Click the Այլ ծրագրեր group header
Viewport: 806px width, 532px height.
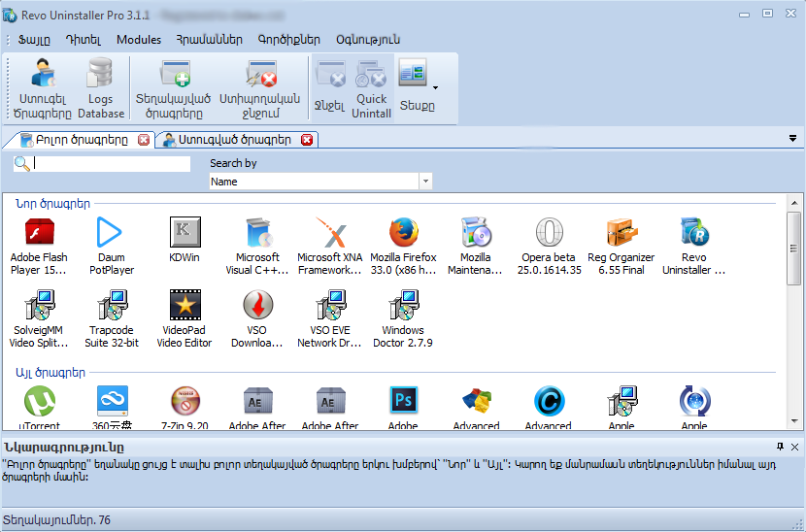[x=50, y=373]
